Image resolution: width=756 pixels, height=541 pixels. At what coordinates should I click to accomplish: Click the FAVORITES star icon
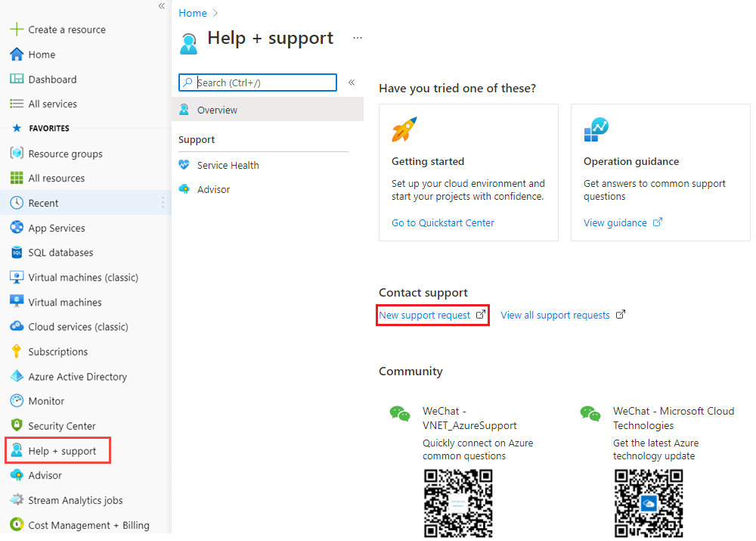[x=17, y=128]
